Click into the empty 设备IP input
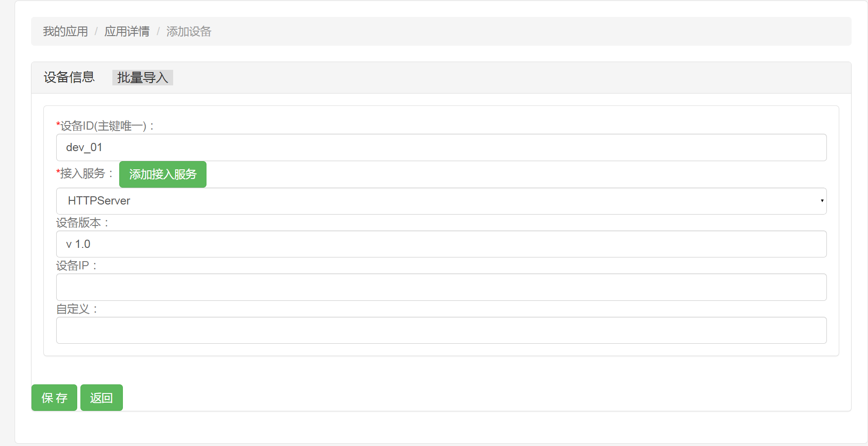The width and height of the screenshot is (868, 446). (441, 287)
